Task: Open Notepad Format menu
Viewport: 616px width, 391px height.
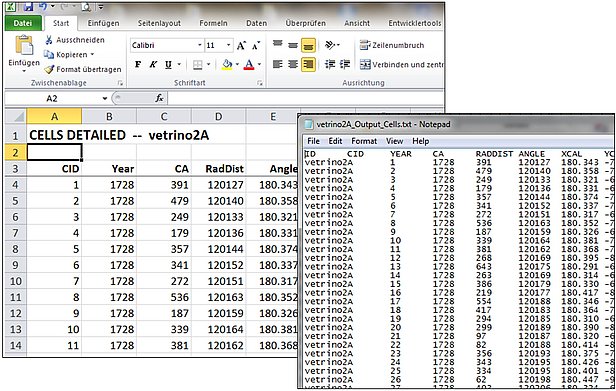Action: 364,141
